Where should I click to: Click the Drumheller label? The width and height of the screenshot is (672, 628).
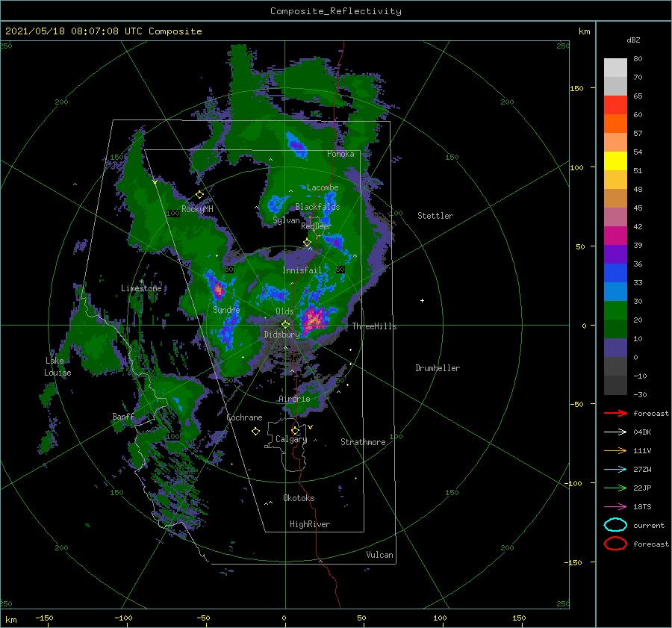[438, 368]
